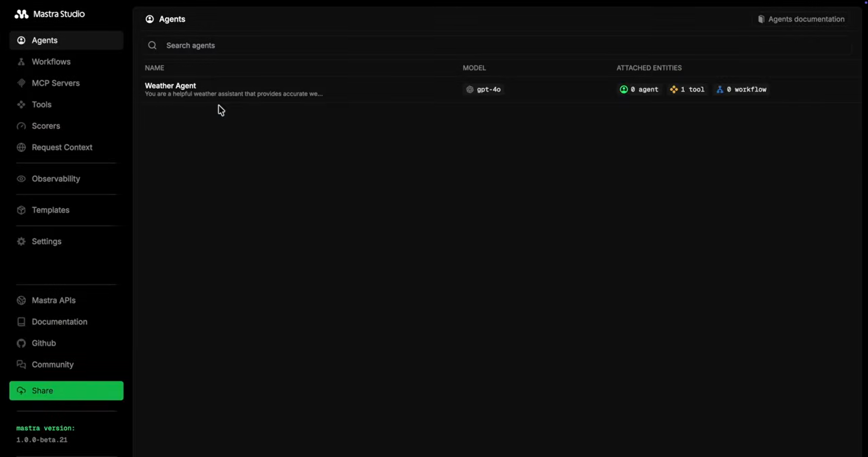The image size is (868, 457).
Task: Click the Workflows sidebar icon
Action: [x=21, y=62]
